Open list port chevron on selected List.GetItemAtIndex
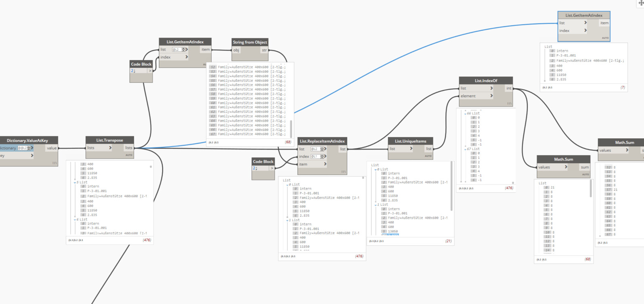 click(585, 23)
